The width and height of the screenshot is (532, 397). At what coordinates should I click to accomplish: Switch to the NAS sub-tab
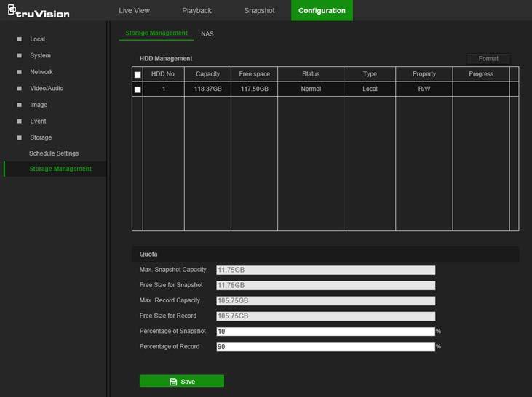[x=207, y=34]
